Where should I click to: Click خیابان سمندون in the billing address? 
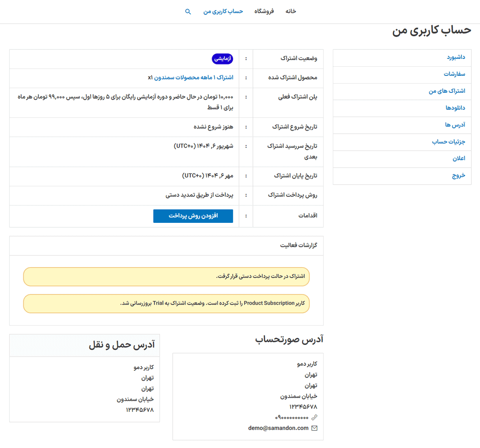point(299,396)
